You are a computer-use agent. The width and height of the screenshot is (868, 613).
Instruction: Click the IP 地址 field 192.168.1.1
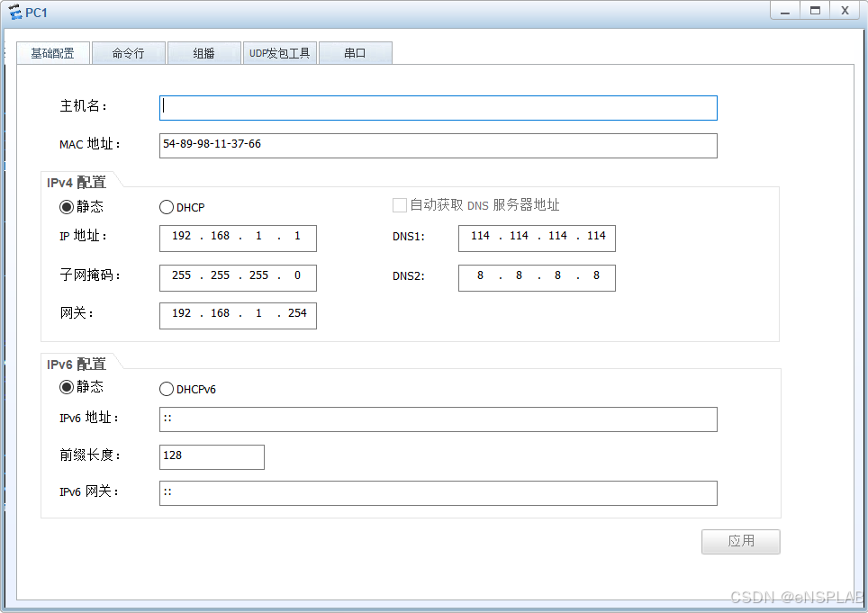[x=238, y=239]
